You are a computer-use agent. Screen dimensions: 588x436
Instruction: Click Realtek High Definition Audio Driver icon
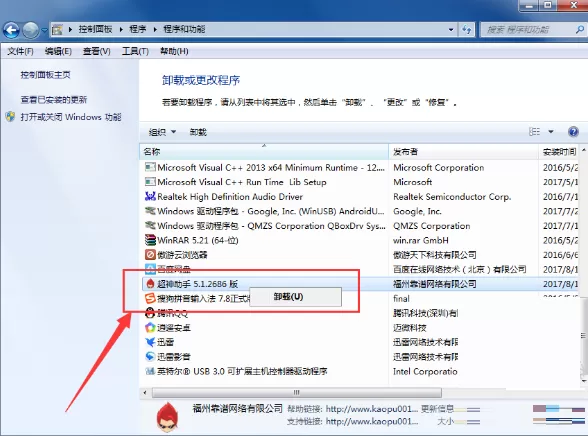[x=150, y=196]
